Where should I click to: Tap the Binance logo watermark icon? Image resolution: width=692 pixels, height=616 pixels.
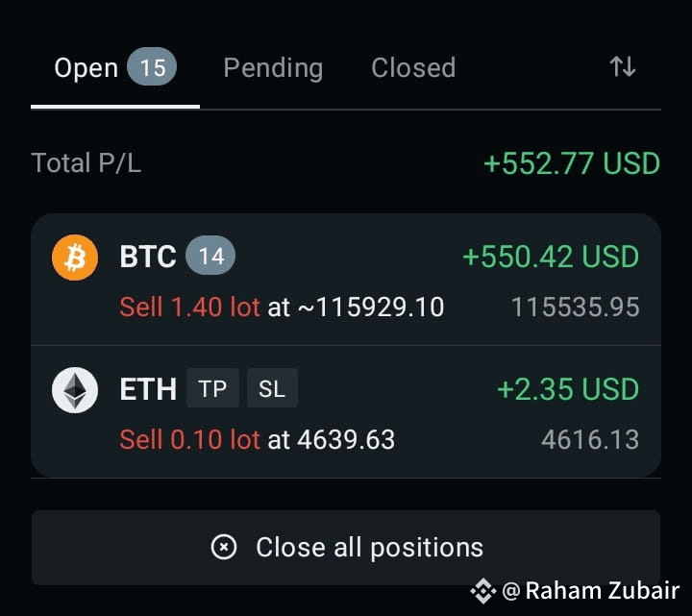pos(483,590)
